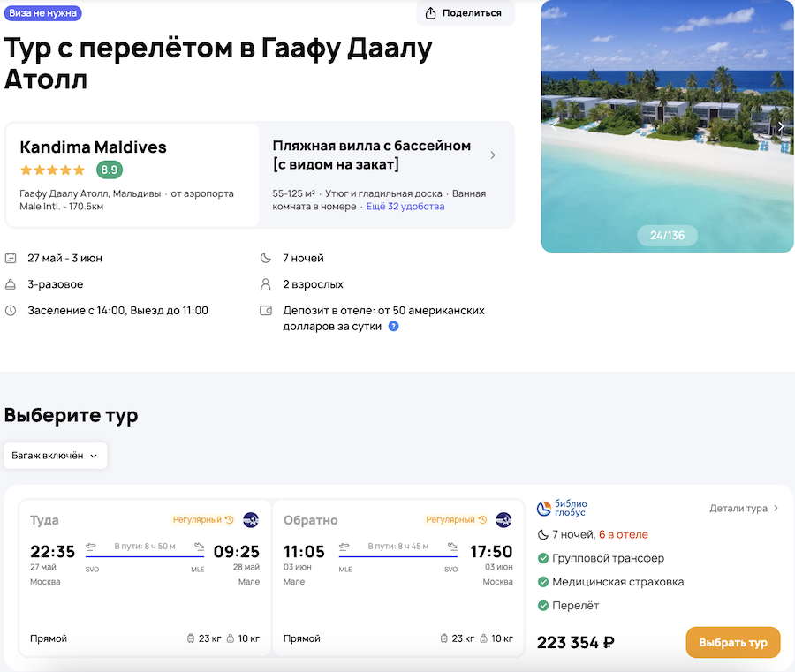Expand the beach villa room details chevron
Image resolution: width=795 pixels, height=672 pixels.
493,155
